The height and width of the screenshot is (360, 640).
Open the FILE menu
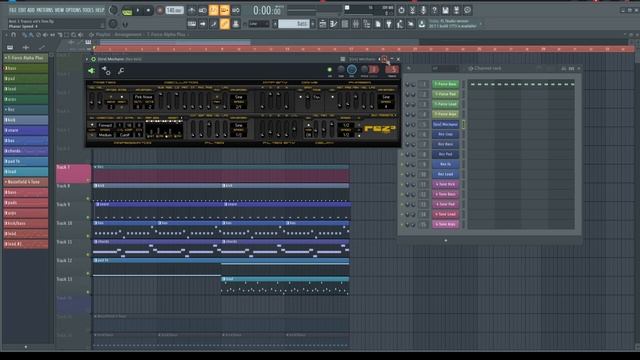(x=12, y=10)
